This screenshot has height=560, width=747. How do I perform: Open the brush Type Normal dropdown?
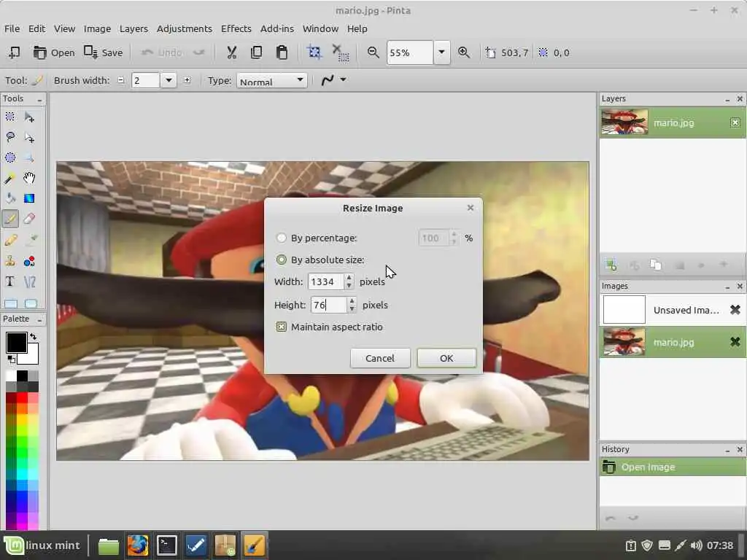pyautogui.click(x=271, y=80)
